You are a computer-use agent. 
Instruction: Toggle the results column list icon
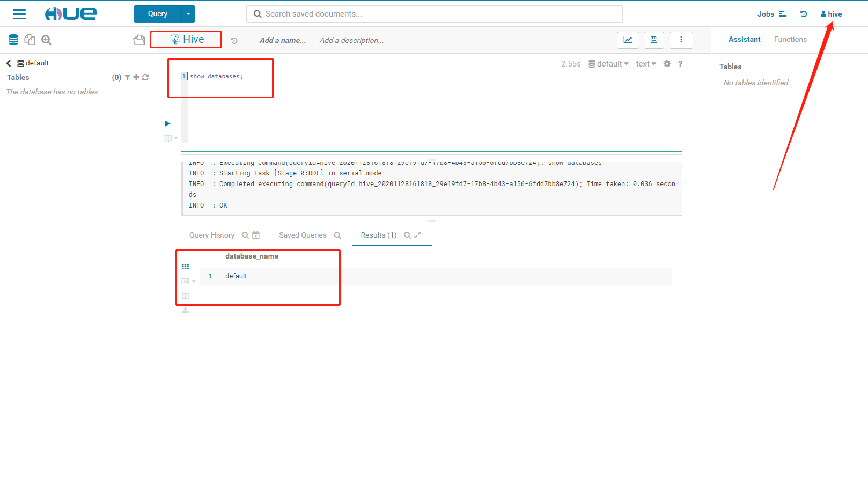185,296
